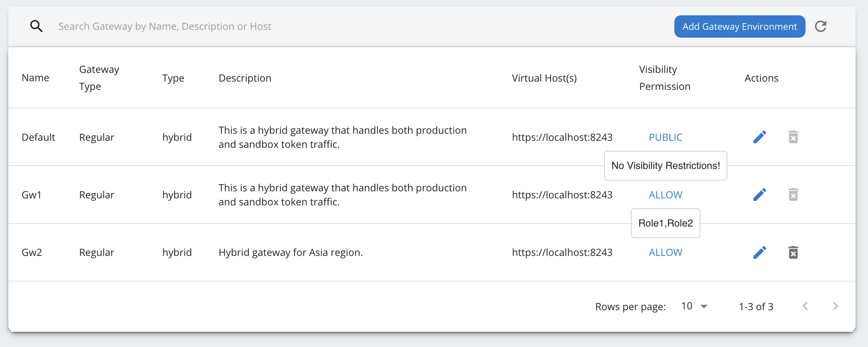Click the refresh icon beside Add Gateway
Viewport: 868px width, 347px height.
[x=821, y=27]
